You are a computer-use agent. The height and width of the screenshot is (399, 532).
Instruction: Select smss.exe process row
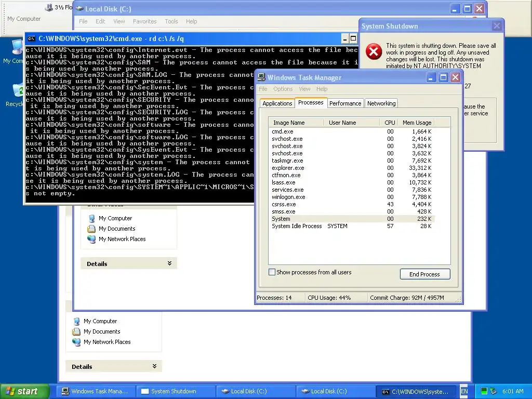click(352, 212)
